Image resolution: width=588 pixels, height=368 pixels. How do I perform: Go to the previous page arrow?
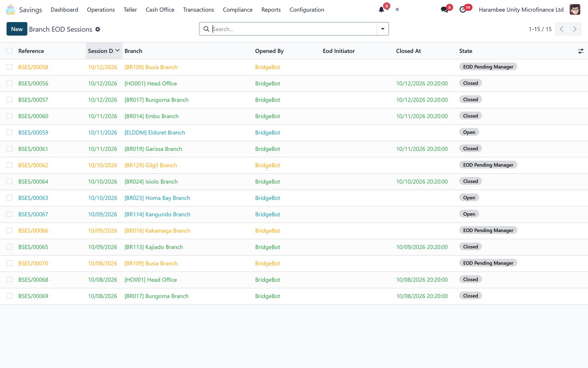562,29
